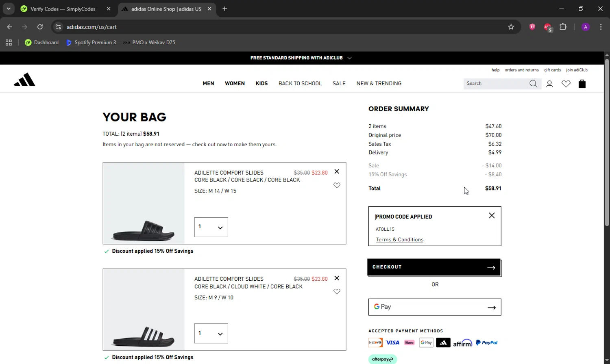Click the ATOLL15 promo code text
The image size is (610, 364).
385,229
